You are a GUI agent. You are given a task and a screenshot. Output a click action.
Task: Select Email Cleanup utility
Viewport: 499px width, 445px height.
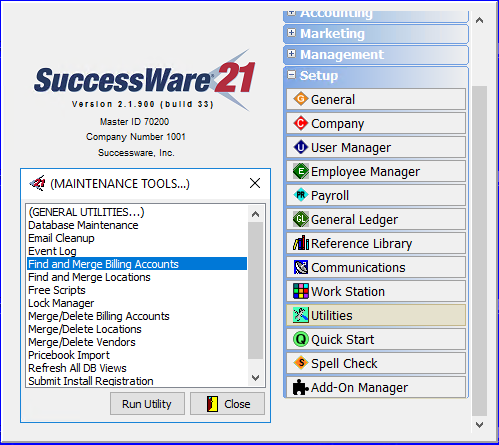137,238
